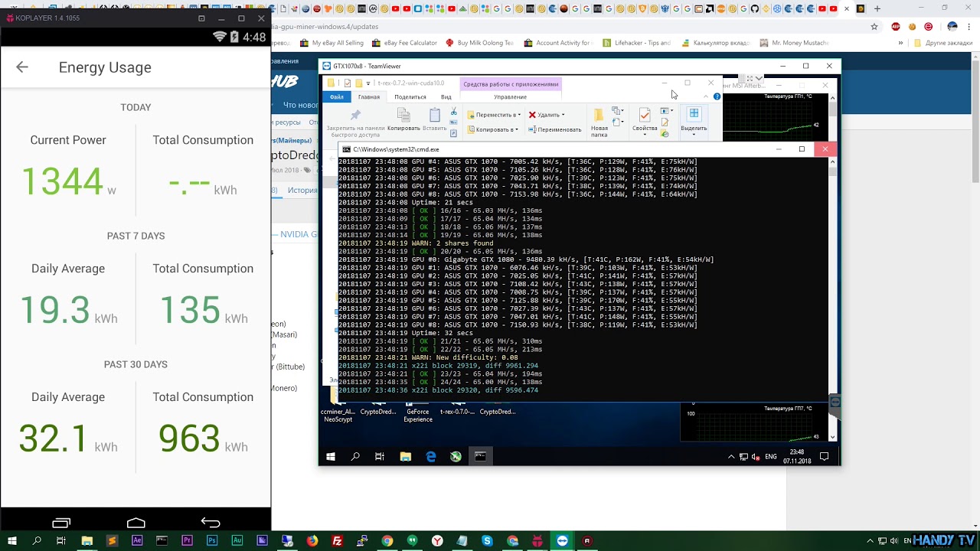Create new folder with Новая папка

pyautogui.click(x=599, y=122)
